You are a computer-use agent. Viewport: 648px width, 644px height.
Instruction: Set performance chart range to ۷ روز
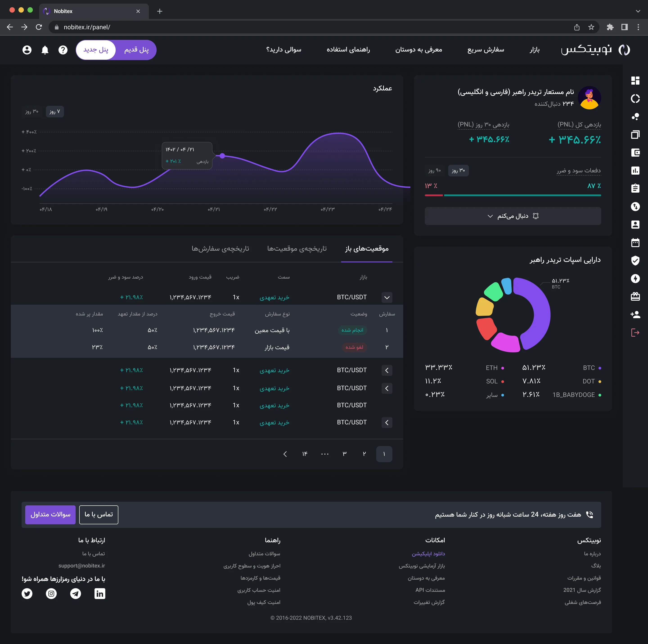55,111
